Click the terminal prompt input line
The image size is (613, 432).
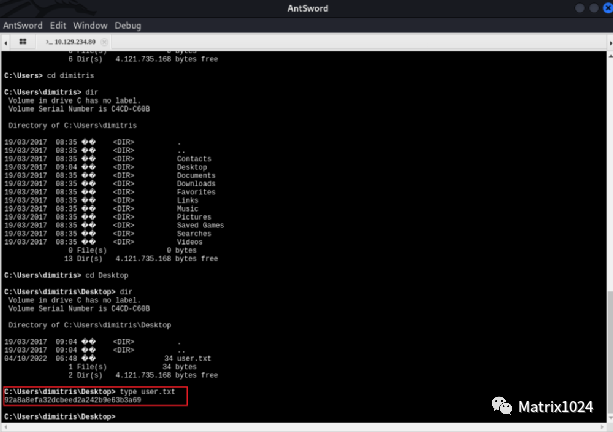[60, 417]
